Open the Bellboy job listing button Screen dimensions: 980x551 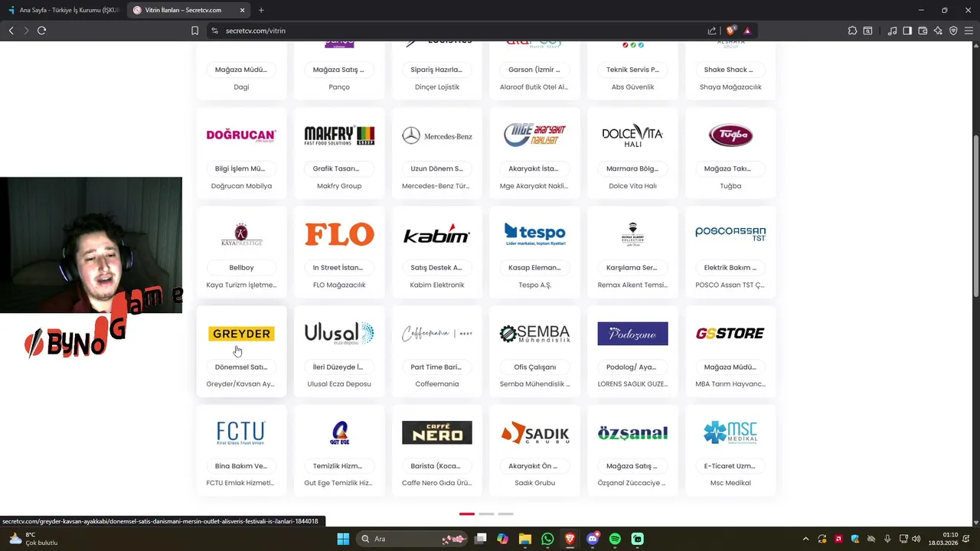[x=241, y=268]
